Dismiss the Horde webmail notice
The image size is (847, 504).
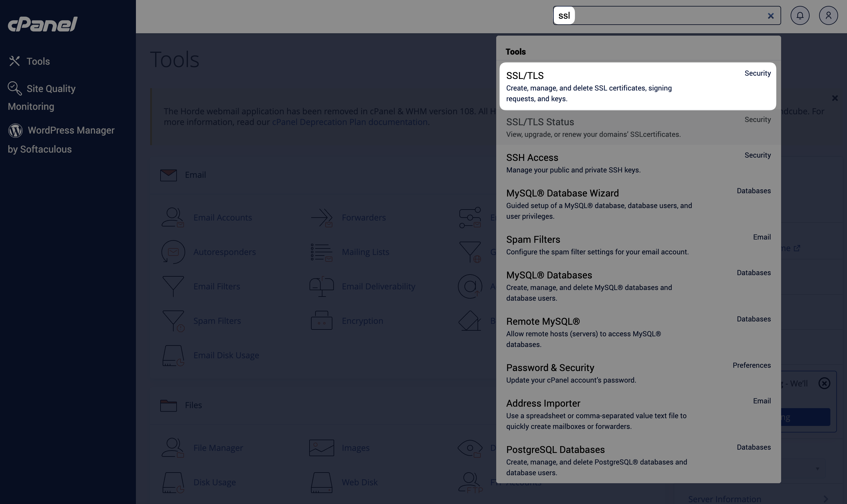[835, 98]
